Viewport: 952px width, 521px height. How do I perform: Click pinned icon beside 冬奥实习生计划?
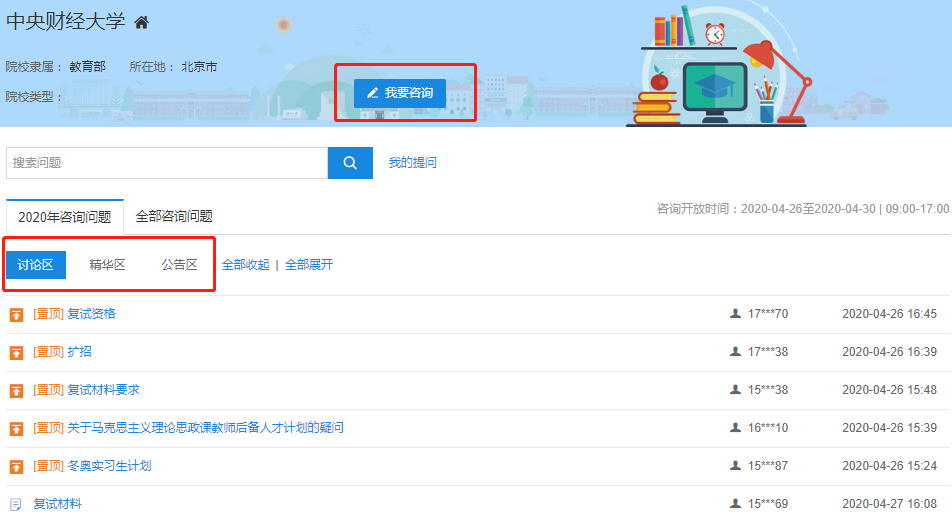click(x=16, y=467)
